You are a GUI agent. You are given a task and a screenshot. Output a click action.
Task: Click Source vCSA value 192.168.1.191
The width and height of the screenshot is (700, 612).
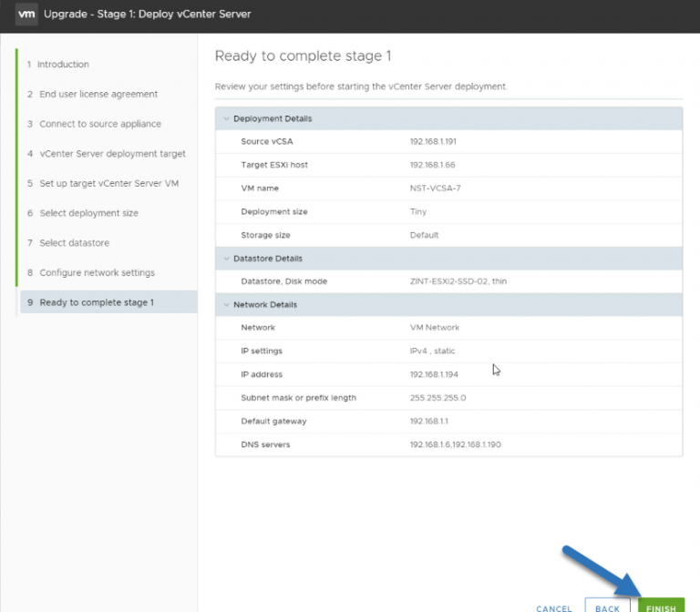point(433,141)
